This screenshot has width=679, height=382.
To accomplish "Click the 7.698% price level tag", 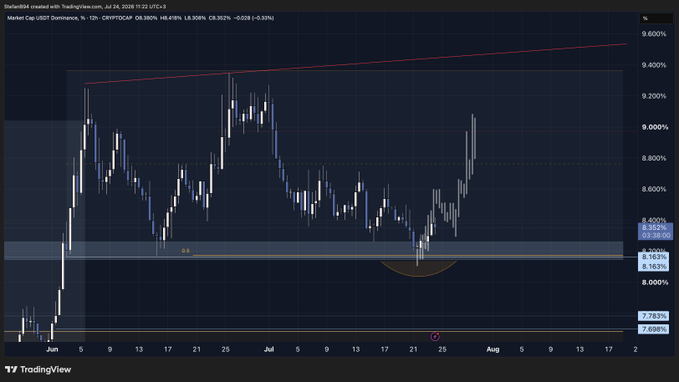I will coord(654,330).
